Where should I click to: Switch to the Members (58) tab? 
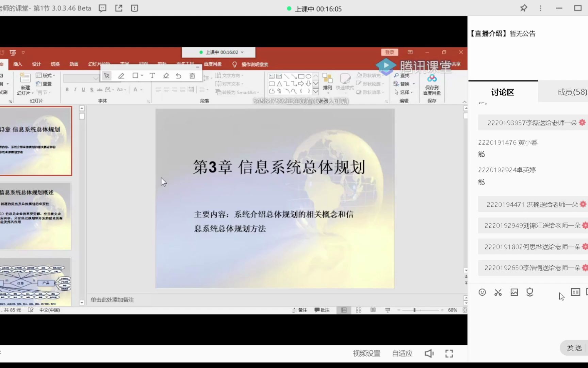(572, 92)
